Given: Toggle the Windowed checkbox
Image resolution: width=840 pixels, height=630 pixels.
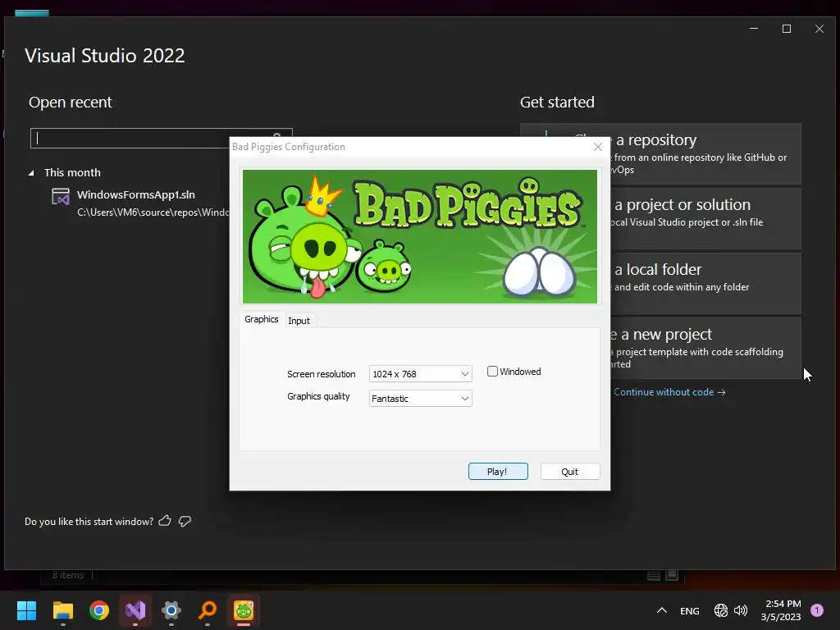Looking at the screenshot, I should [492, 372].
